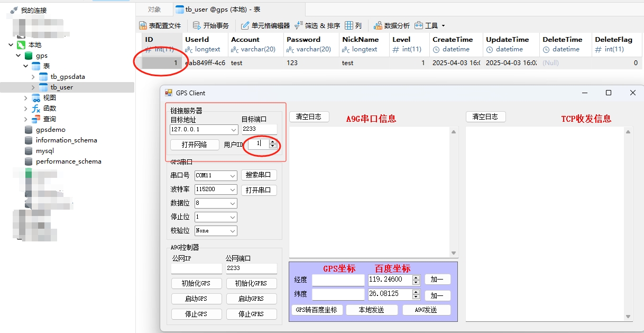Step the 纬度 26.08125 spinner up
This screenshot has width=644, height=333.
[x=416, y=292]
